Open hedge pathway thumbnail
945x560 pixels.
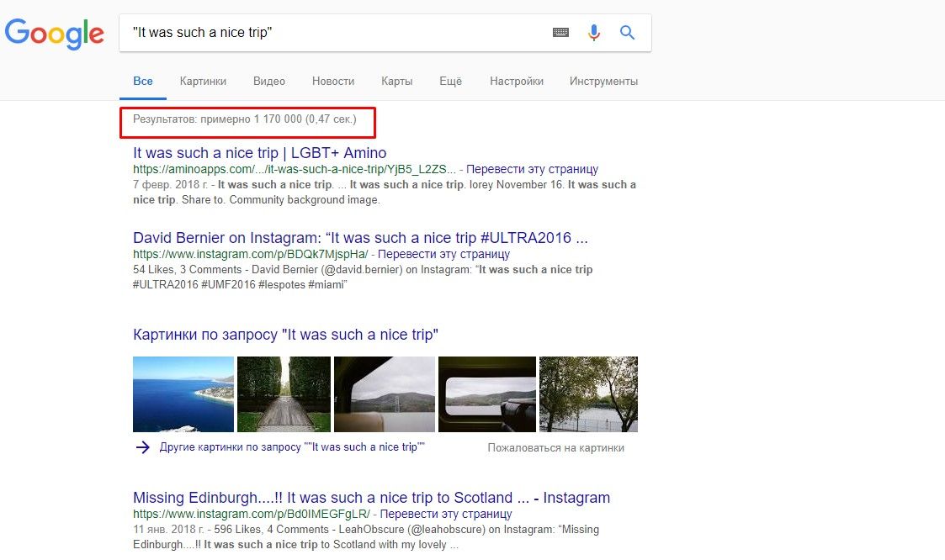284,394
